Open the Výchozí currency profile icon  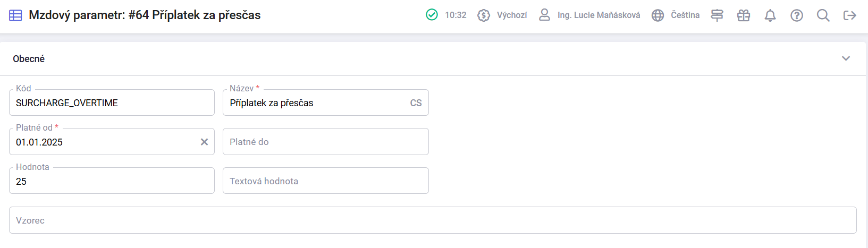click(484, 15)
